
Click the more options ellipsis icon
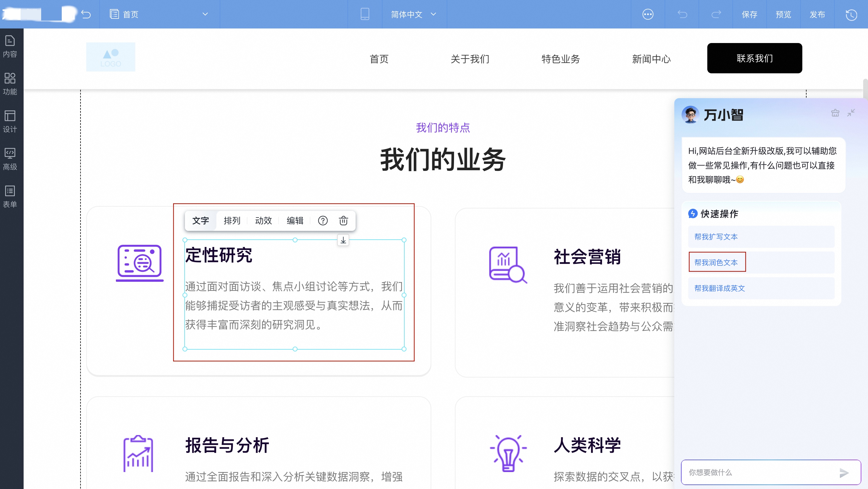point(648,14)
